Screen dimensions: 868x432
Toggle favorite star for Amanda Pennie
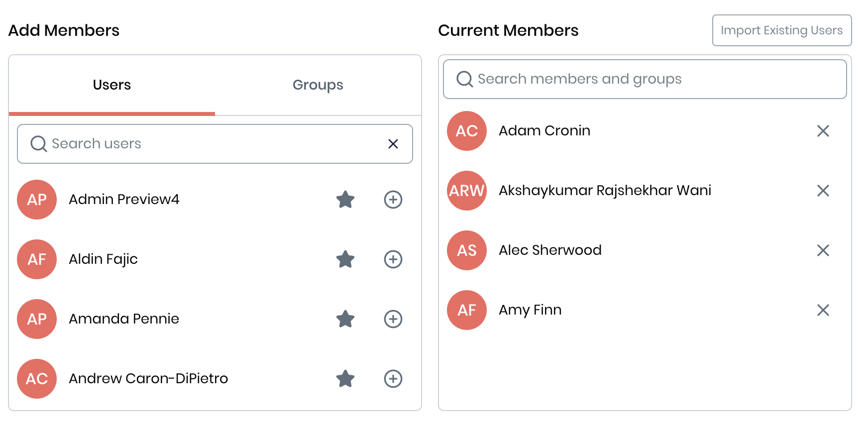[x=345, y=319]
